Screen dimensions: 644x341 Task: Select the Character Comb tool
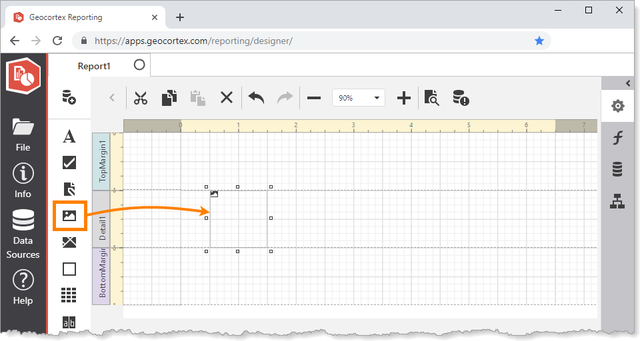point(69,322)
